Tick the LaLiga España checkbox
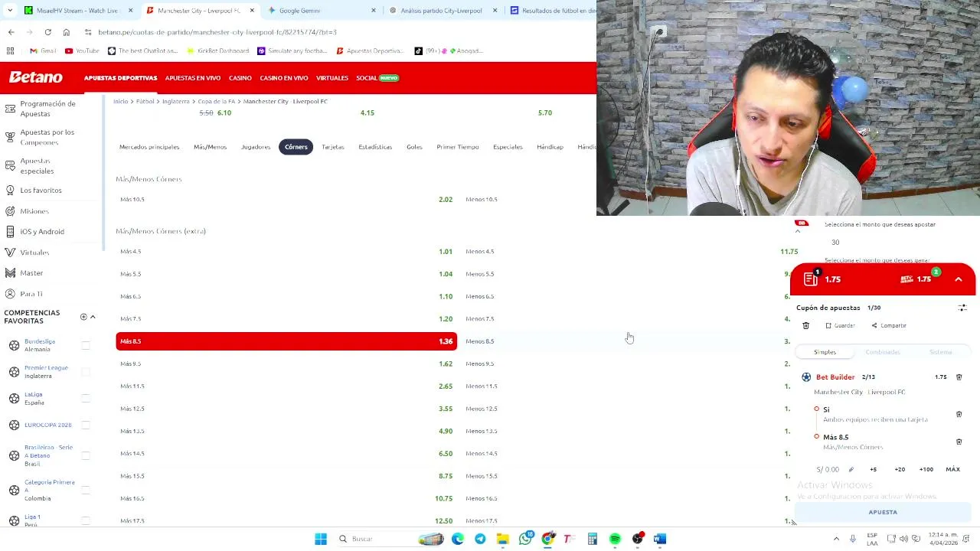 pyautogui.click(x=86, y=399)
